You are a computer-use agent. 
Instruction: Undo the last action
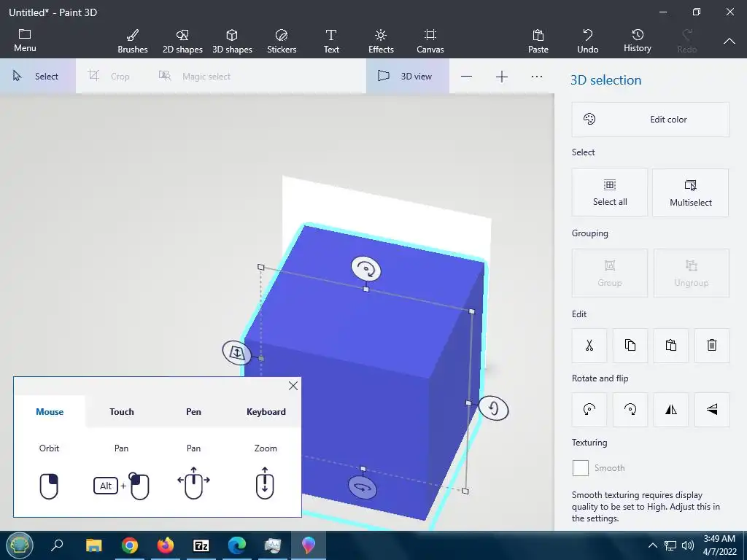pos(587,41)
